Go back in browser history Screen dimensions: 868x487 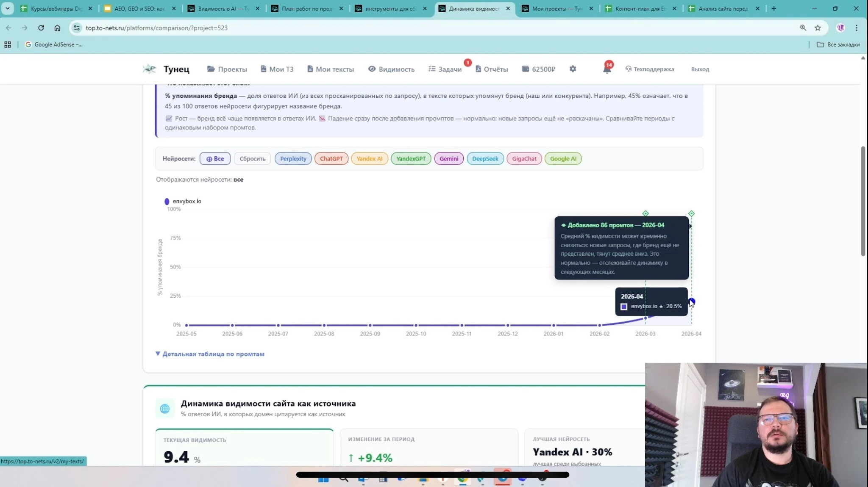click(x=8, y=28)
